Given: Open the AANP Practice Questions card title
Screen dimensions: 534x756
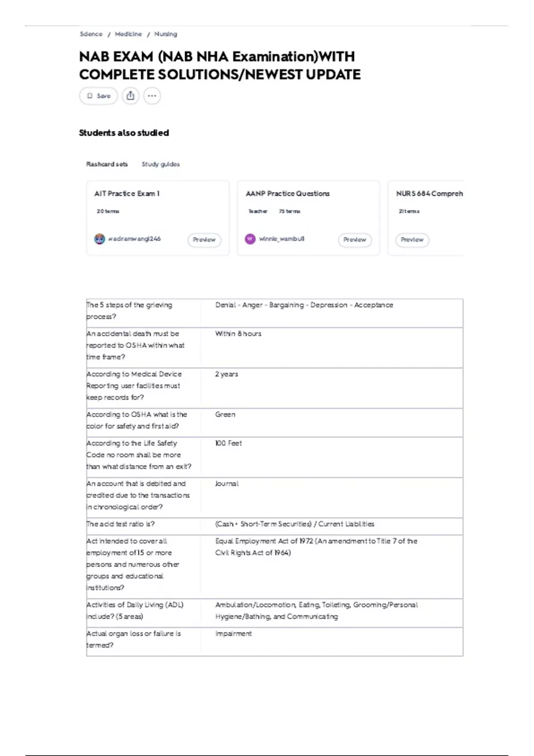Looking at the screenshot, I should point(287,193).
